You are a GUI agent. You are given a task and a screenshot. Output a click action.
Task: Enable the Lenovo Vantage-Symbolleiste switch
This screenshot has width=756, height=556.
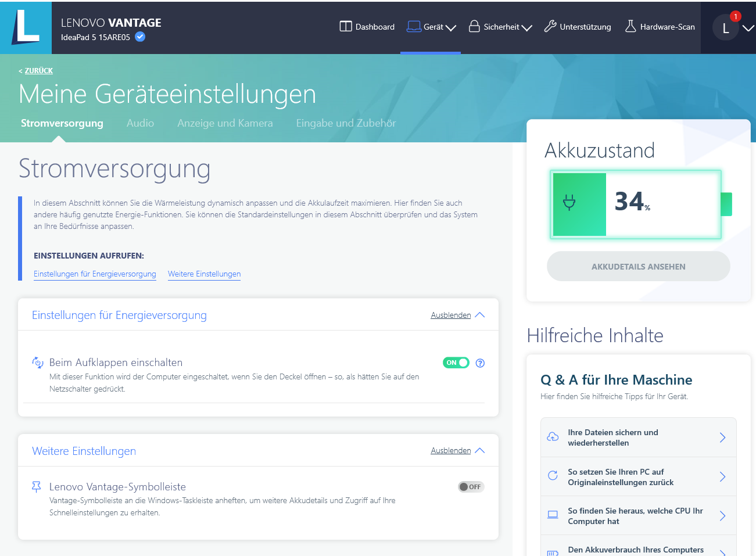tap(471, 487)
